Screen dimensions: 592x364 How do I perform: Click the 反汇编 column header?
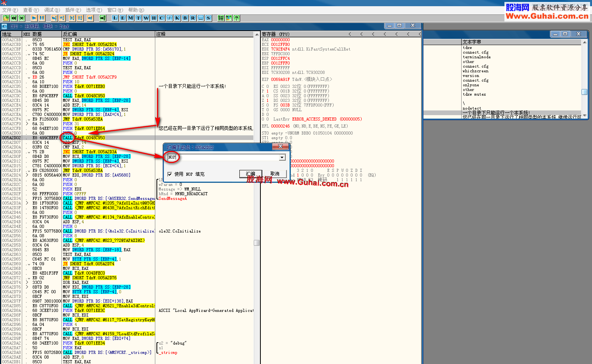coord(109,34)
